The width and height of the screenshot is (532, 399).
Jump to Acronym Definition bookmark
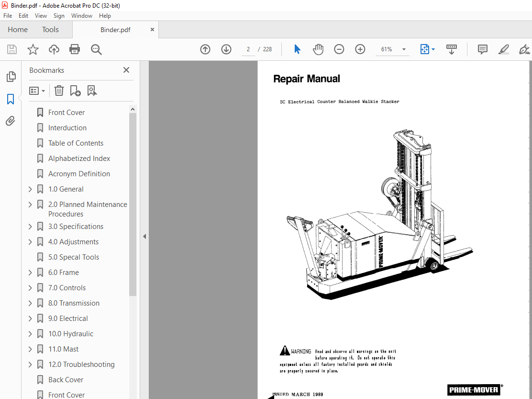pyautogui.click(x=79, y=173)
